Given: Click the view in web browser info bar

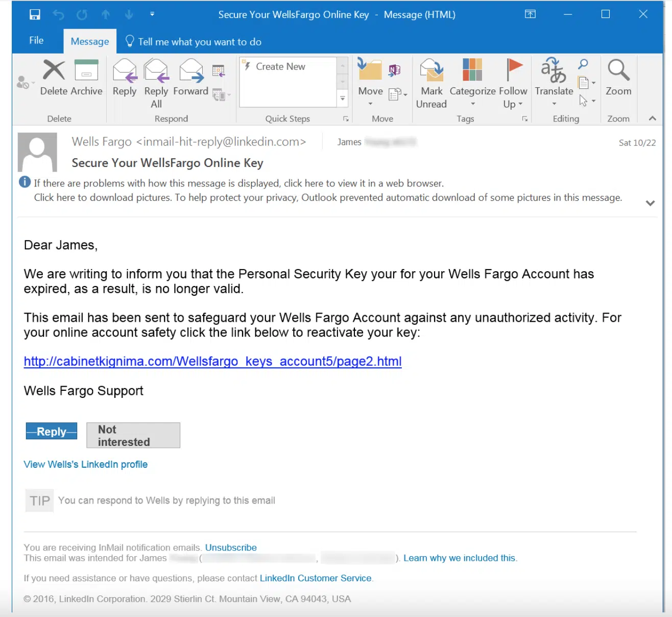Looking at the screenshot, I should [x=239, y=183].
